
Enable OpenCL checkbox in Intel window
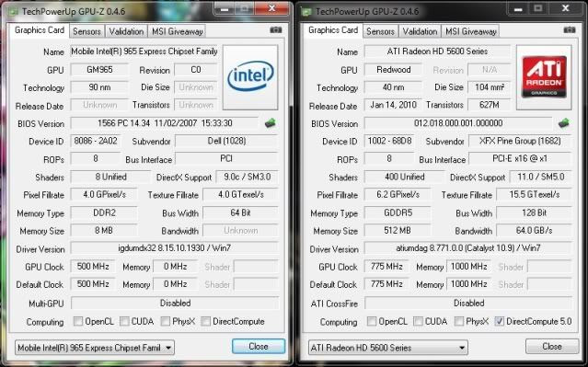(78, 321)
